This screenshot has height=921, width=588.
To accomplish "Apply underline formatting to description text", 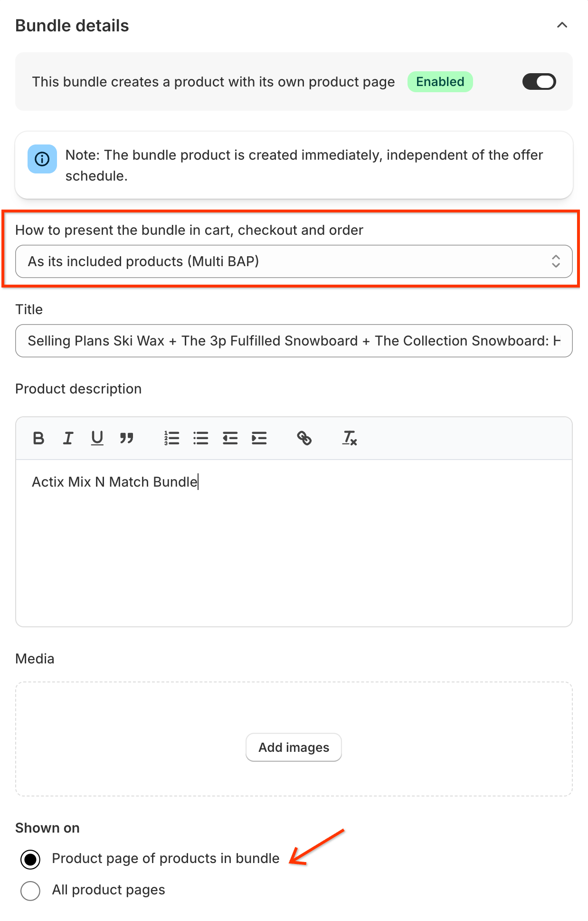I will (x=97, y=438).
